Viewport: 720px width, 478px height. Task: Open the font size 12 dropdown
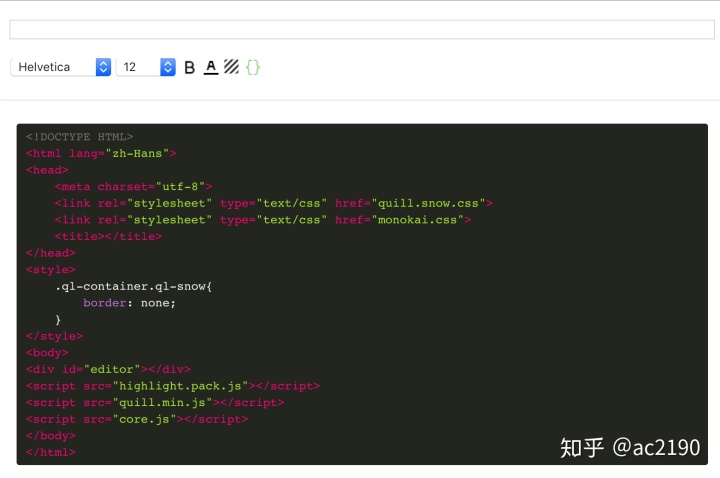(x=146, y=67)
